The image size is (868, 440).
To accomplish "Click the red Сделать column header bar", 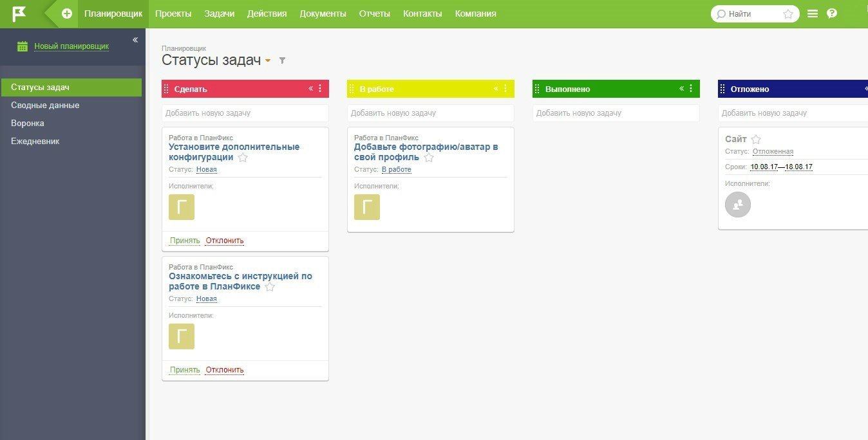I will coord(238,89).
